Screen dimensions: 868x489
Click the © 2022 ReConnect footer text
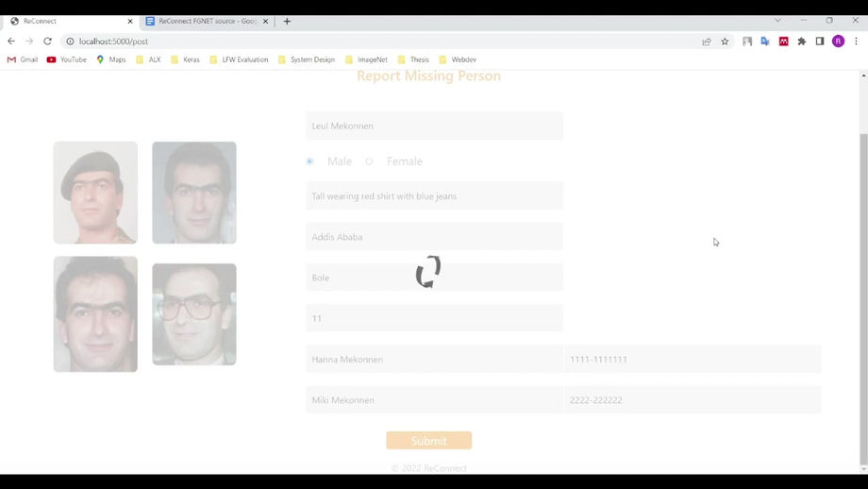click(x=429, y=468)
